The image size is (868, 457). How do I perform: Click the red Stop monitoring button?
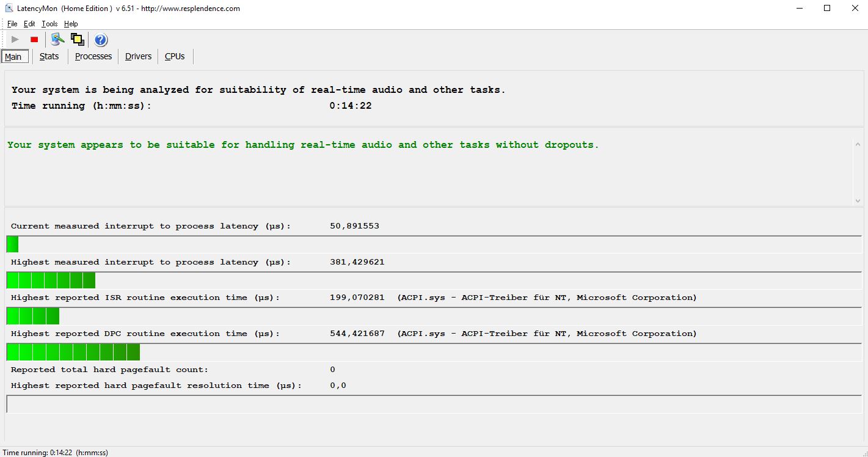tap(34, 40)
